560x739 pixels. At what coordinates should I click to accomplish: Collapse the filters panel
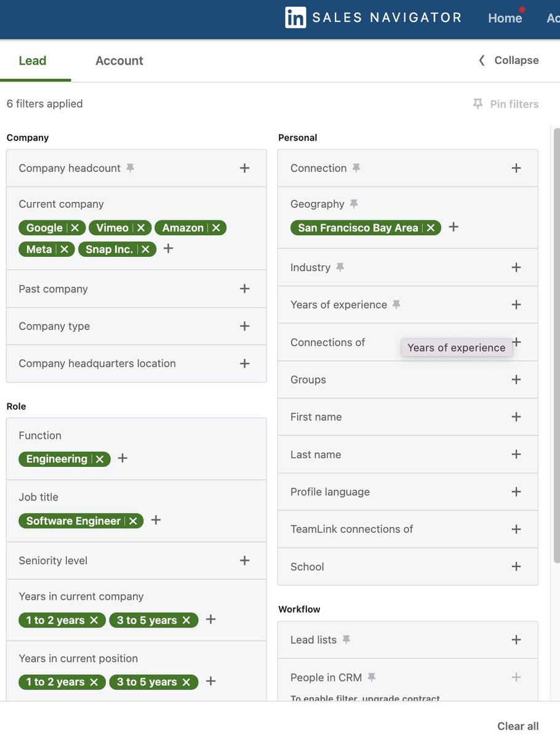[509, 60]
